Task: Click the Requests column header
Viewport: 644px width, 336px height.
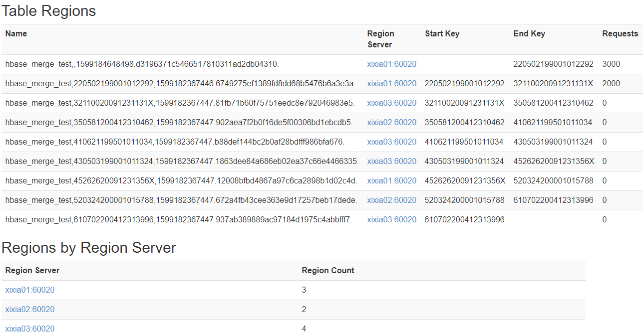Action: click(620, 34)
